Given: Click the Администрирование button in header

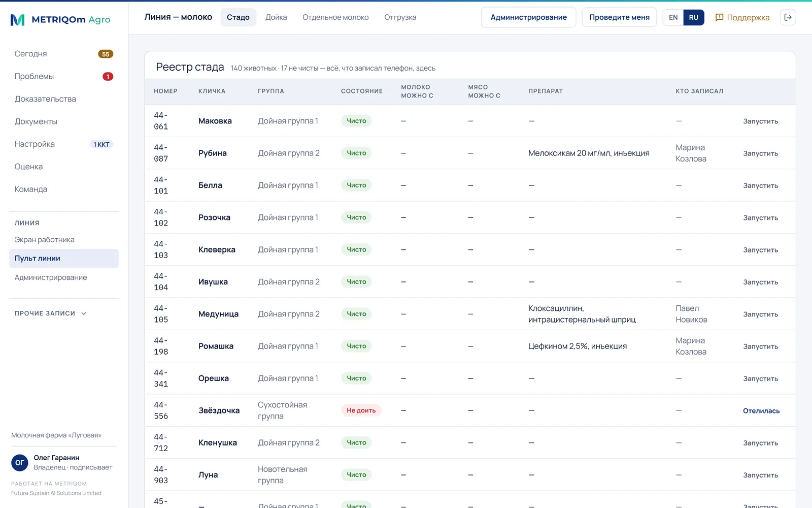Looking at the screenshot, I should click(x=528, y=17).
